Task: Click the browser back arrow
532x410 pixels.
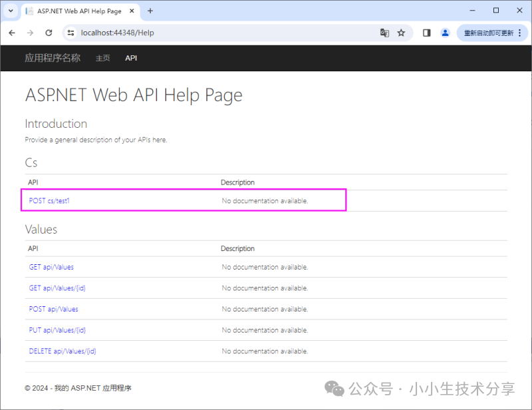Action: click(x=12, y=33)
